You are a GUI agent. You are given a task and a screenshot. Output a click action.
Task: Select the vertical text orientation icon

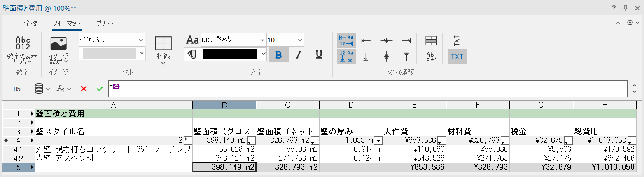[x=457, y=40]
